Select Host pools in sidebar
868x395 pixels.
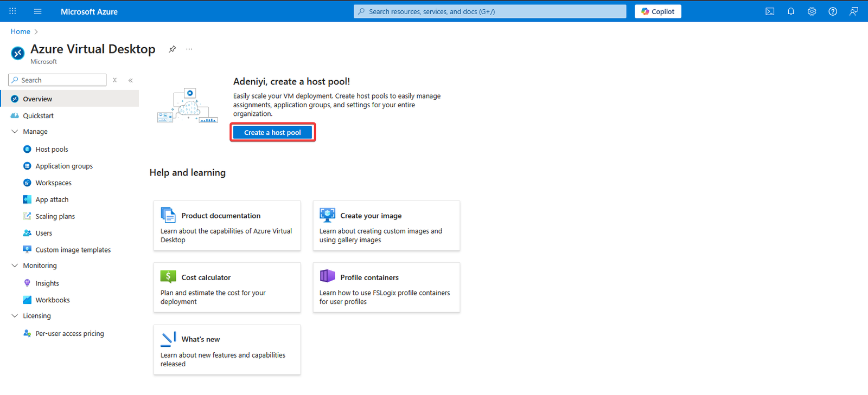[52, 150]
